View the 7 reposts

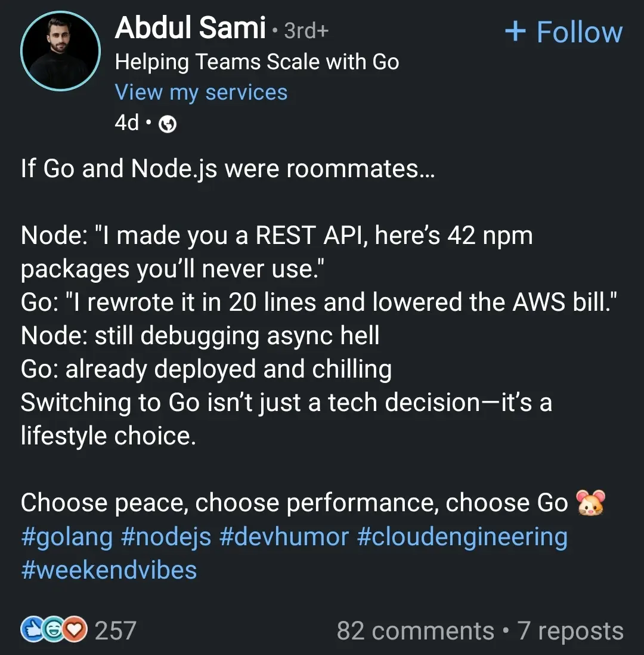point(571,631)
